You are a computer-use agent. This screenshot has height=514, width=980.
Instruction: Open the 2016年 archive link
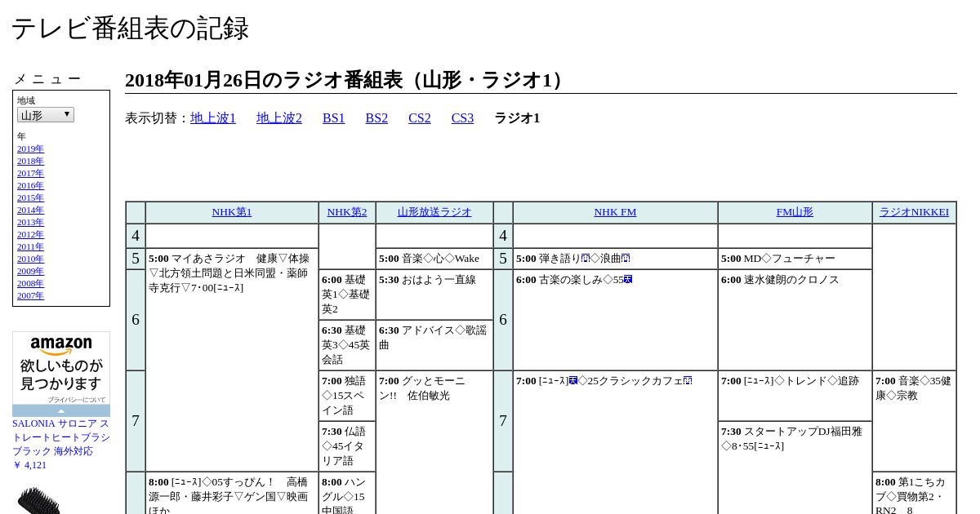click(30, 186)
